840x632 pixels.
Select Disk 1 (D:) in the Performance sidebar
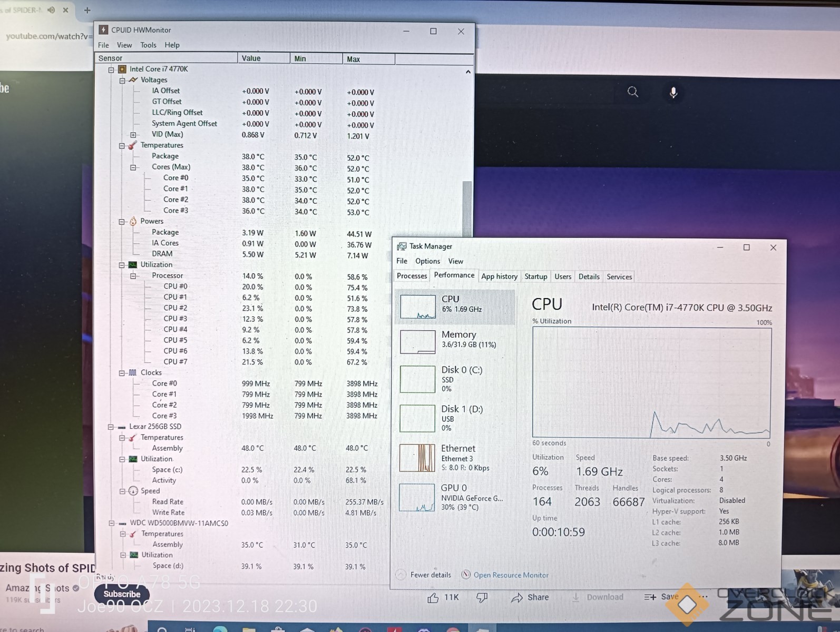coord(454,419)
